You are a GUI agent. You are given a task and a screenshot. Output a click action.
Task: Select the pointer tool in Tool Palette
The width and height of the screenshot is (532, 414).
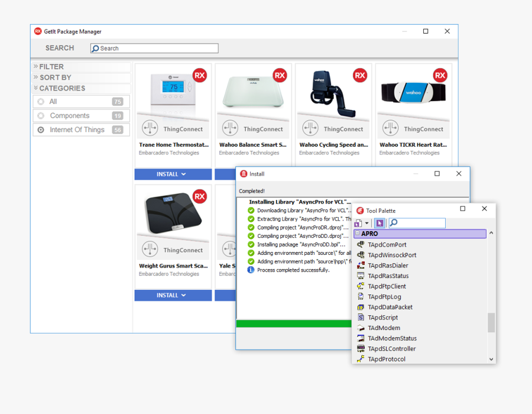point(379,223)
